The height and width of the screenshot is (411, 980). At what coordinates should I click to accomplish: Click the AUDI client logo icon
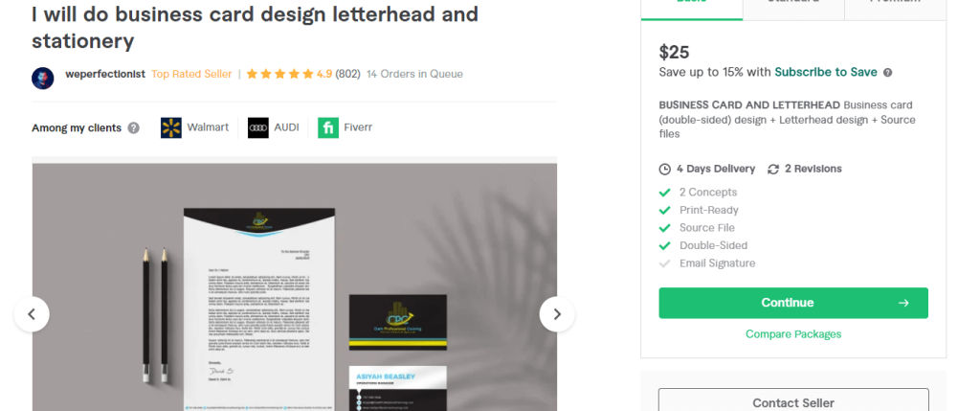pos(257,127)
